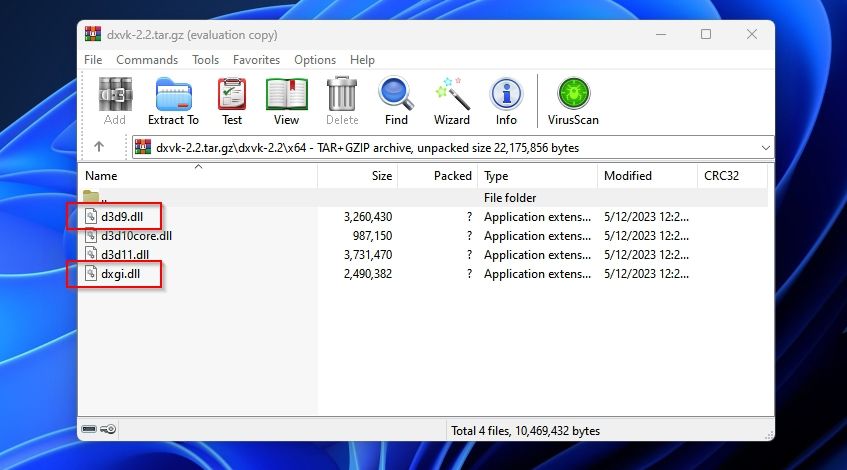Viewport: 847px width, 470px height.
Task: Open the View book icon
Action: (286, 95)
